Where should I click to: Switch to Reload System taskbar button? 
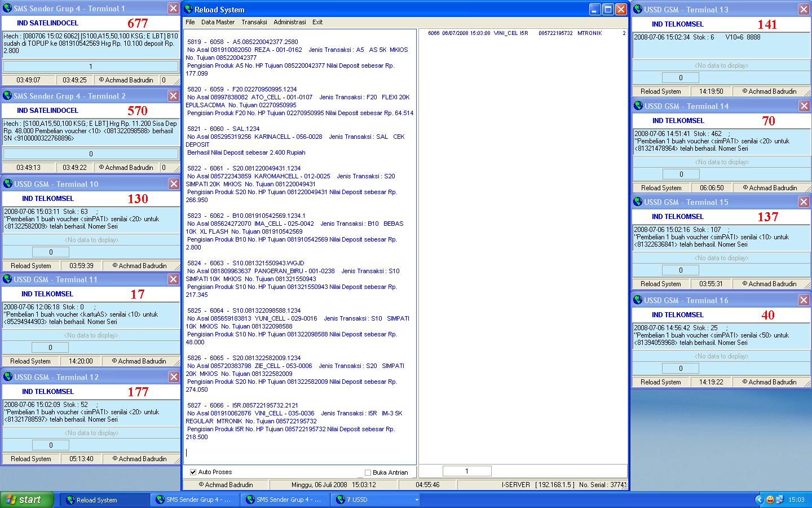pos(105,500)
